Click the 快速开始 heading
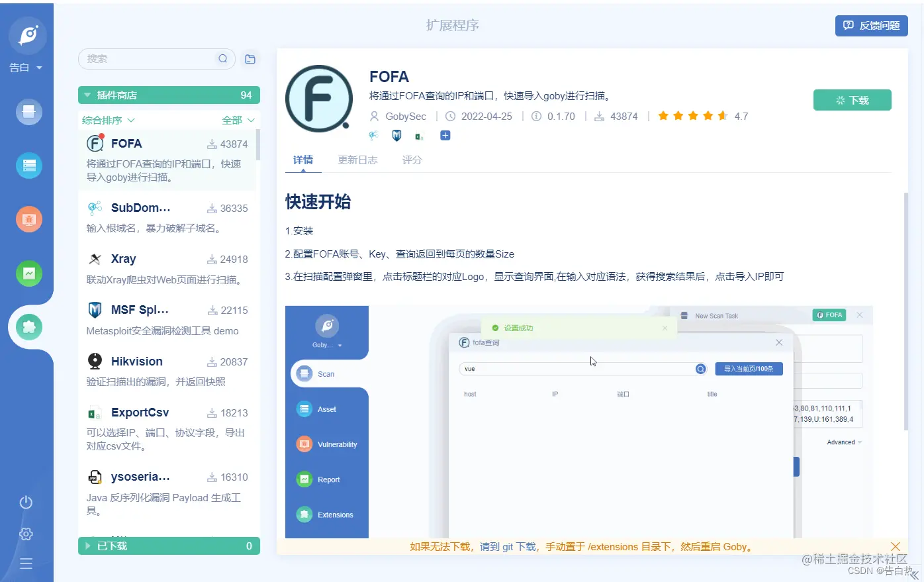The image size is (924, 582). click(x=318, y=202)
